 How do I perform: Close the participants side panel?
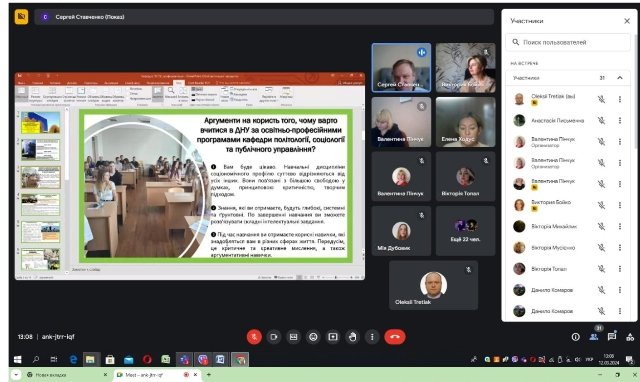(627, 21)
